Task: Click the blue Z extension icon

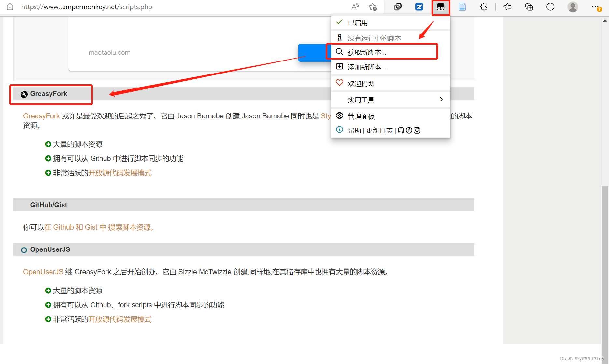Action: [x=419, y=7]
